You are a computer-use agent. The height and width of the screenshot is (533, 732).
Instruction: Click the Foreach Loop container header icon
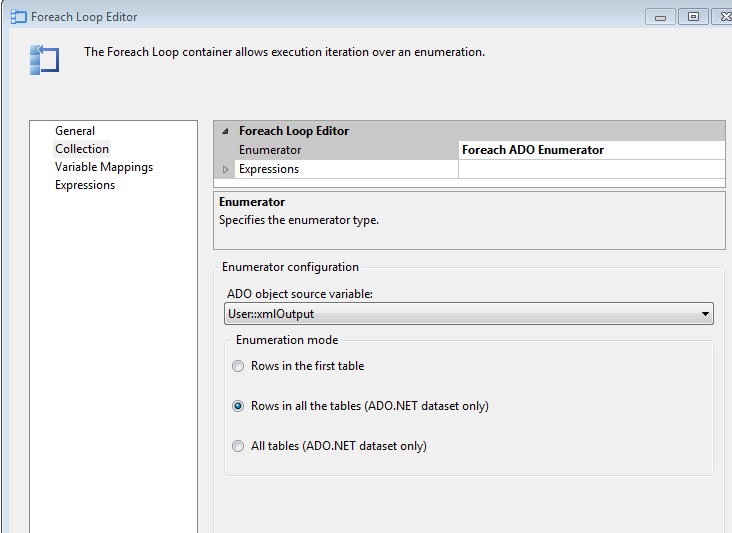pyautogui.click(x=45, y=59)
